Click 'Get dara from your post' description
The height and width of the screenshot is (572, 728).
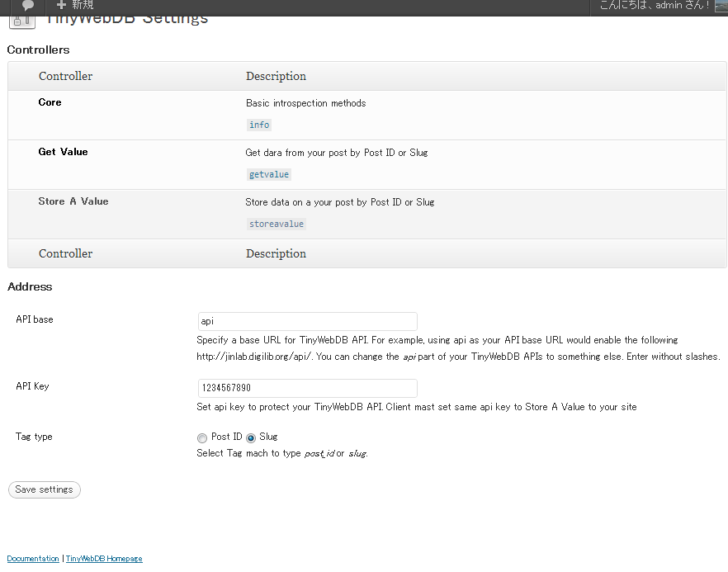(337, 153)
